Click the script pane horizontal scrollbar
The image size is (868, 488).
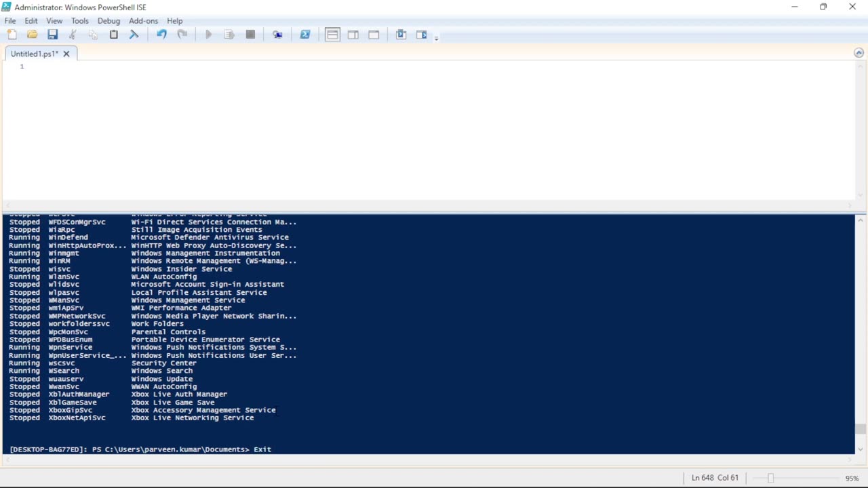click(x=427, y=205)
